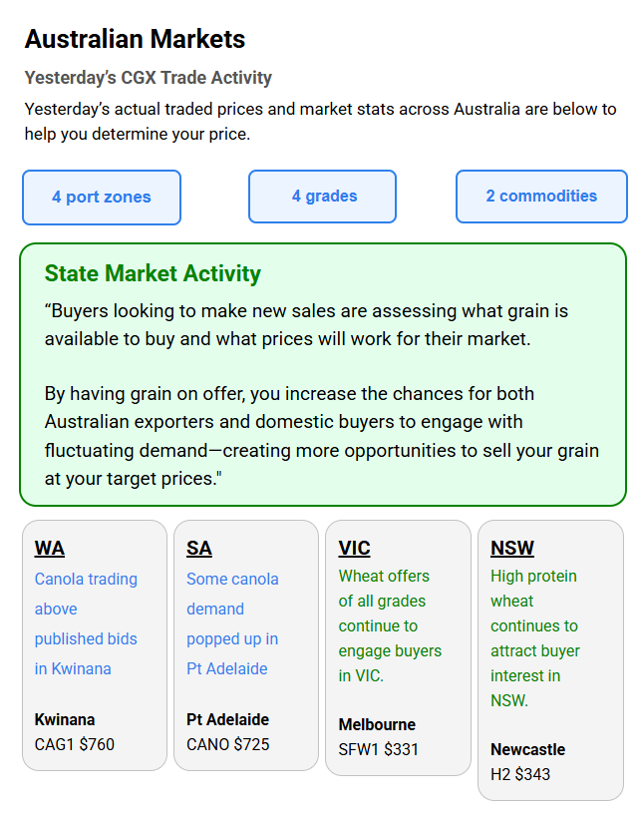Screen dimensions: 644x821
Task: Open the WA state heading link
Action: [x=50, y=549]
